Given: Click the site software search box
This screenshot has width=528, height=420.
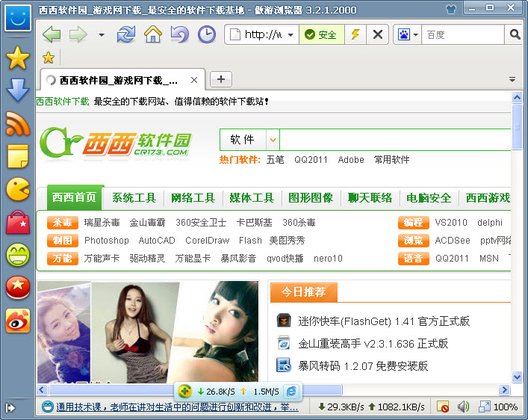Looking at the screenshot, I should 395,139.
